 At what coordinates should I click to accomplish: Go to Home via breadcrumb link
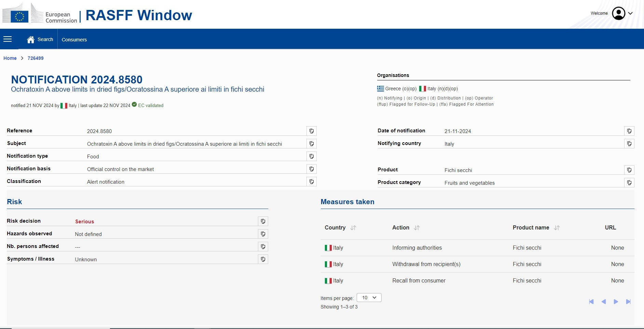point(10,58)
